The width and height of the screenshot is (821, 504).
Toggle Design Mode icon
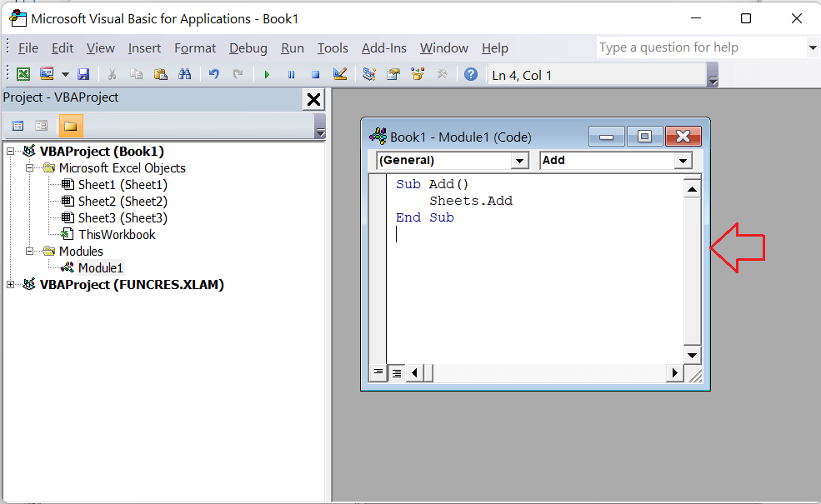pyautogui.click(x=340, y=74)
